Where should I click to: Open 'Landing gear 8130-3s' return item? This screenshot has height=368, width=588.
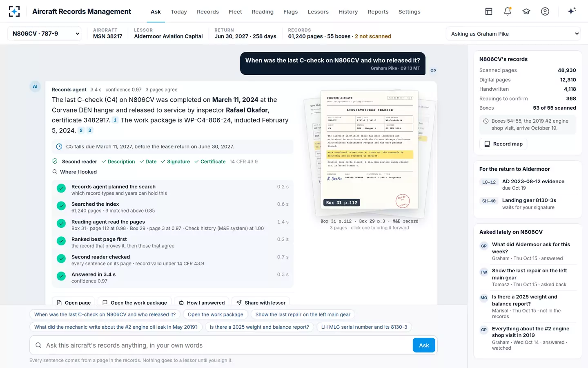click(528, 204)
